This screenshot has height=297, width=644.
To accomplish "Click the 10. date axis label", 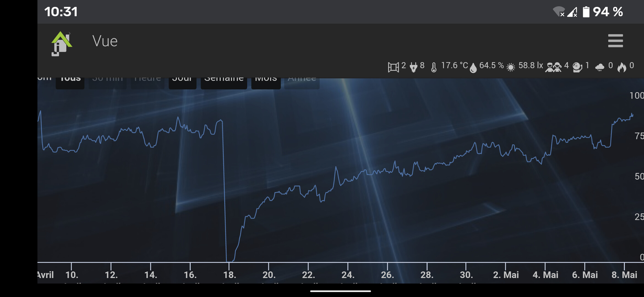I will [72, 275].
